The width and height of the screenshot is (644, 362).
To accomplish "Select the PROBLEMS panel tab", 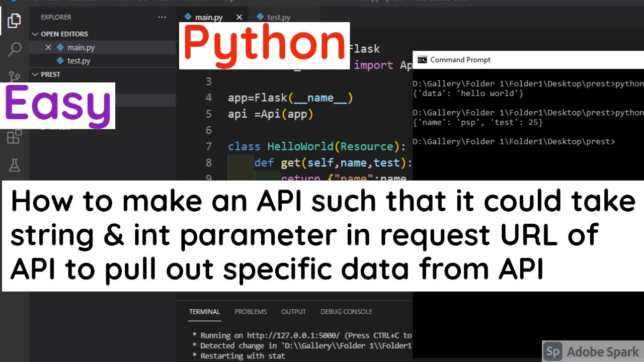I will click(x=251, y=312).
